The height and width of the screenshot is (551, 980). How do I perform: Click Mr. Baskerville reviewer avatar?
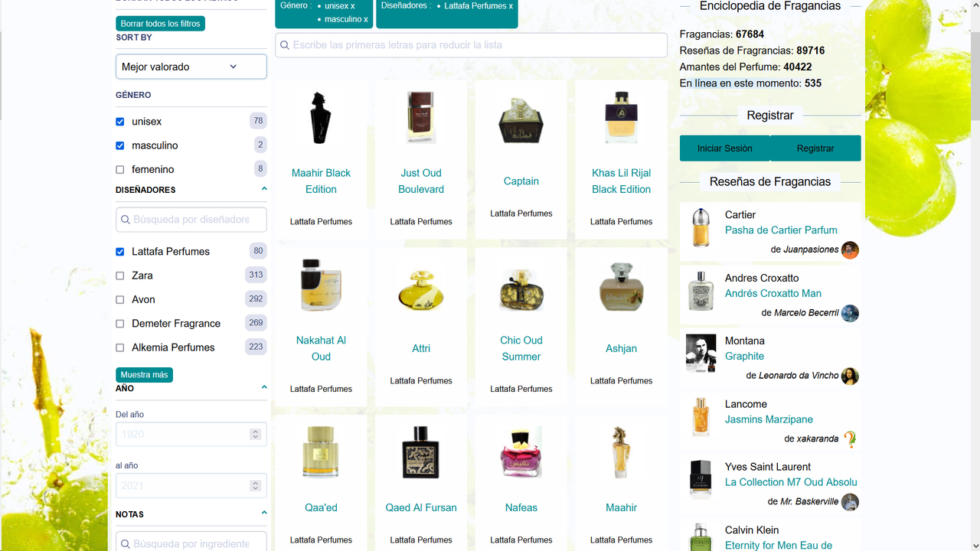coord(850,502)
